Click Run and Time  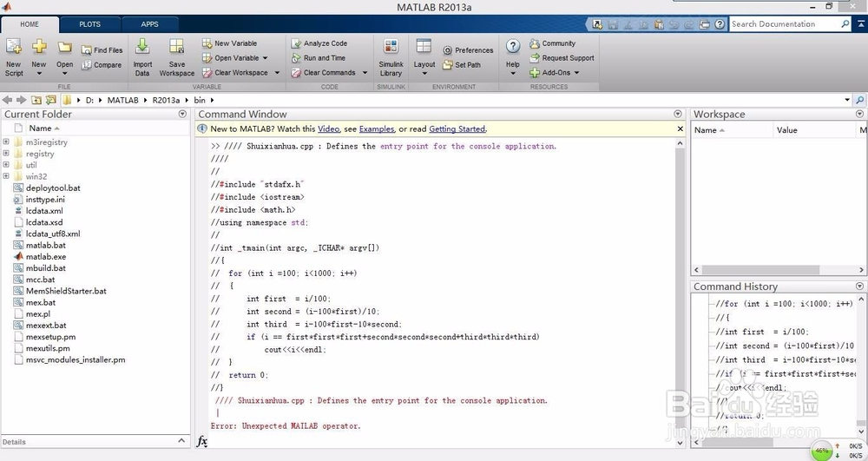[x=318, y=57]
